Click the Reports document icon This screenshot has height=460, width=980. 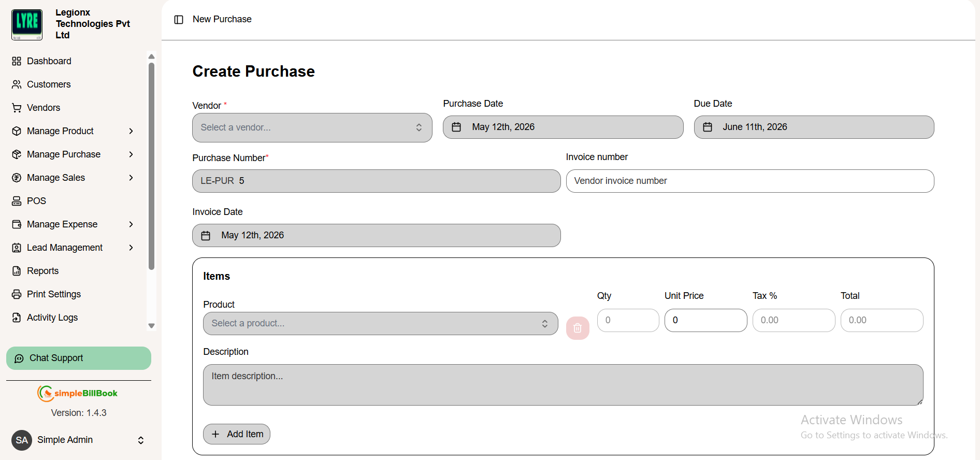[x=17, y=271]
